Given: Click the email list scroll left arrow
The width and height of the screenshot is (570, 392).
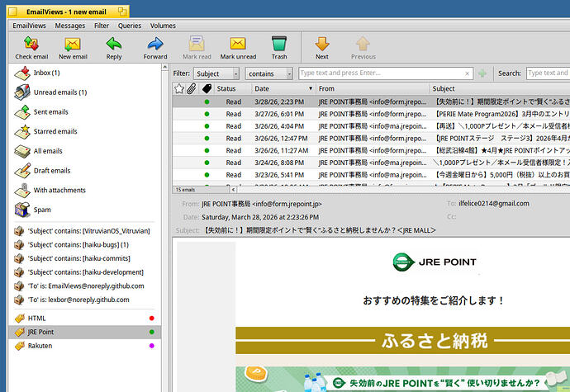Looking at the screenshot, I should click(x=234, y=190).
